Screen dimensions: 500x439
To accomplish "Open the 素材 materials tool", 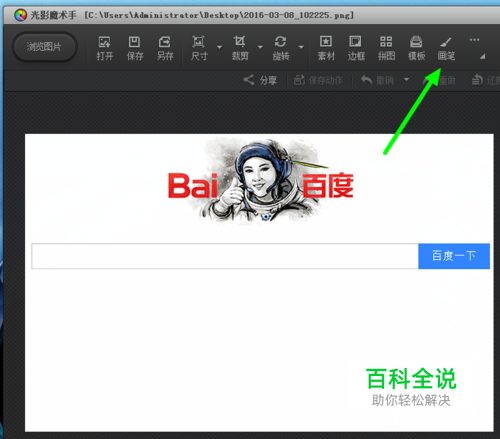I will tap(326, 48).
